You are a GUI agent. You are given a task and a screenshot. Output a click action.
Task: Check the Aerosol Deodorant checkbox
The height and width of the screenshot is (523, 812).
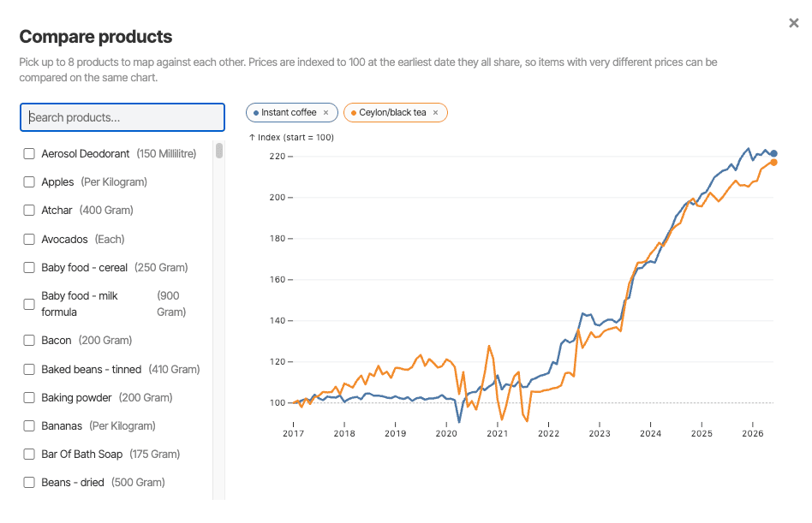29,153
